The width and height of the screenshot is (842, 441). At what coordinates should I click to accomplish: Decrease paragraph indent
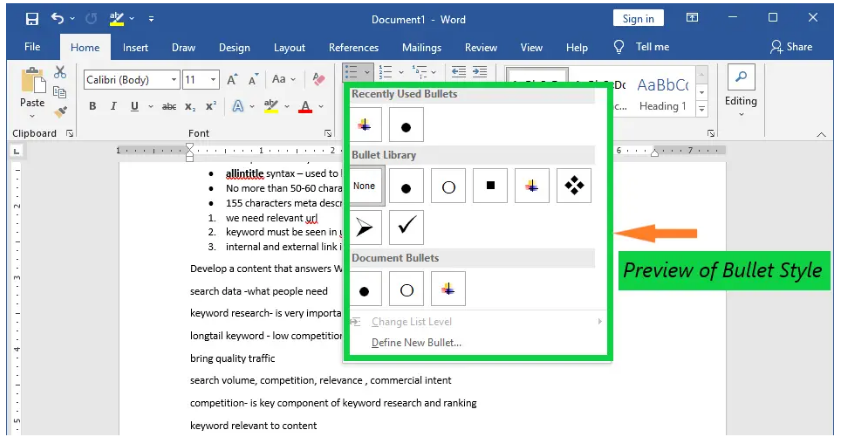[459, 71]
